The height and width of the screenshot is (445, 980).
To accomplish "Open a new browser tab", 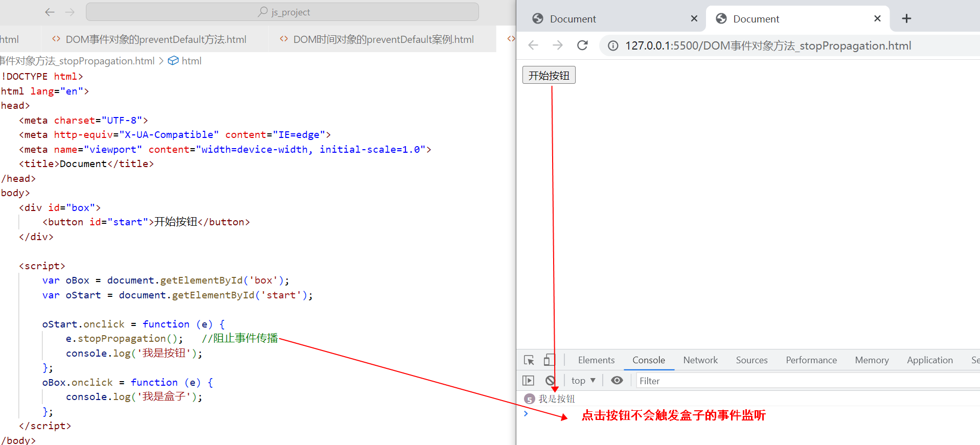I will [x=906, y=18].
